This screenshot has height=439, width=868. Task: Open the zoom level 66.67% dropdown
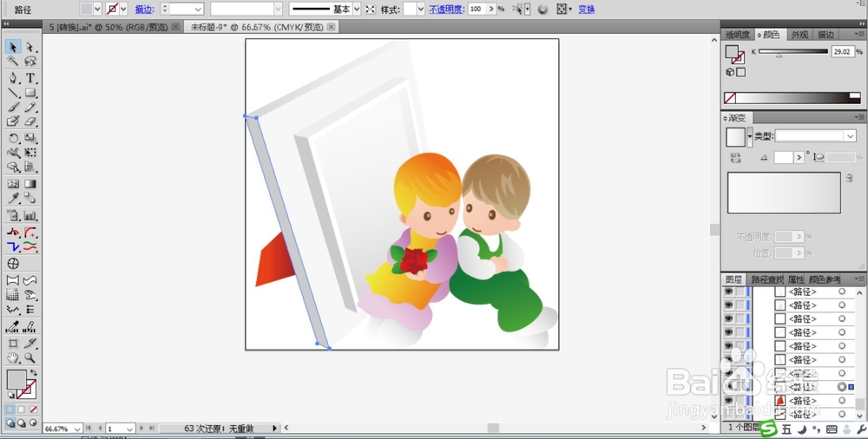(76, 429)
